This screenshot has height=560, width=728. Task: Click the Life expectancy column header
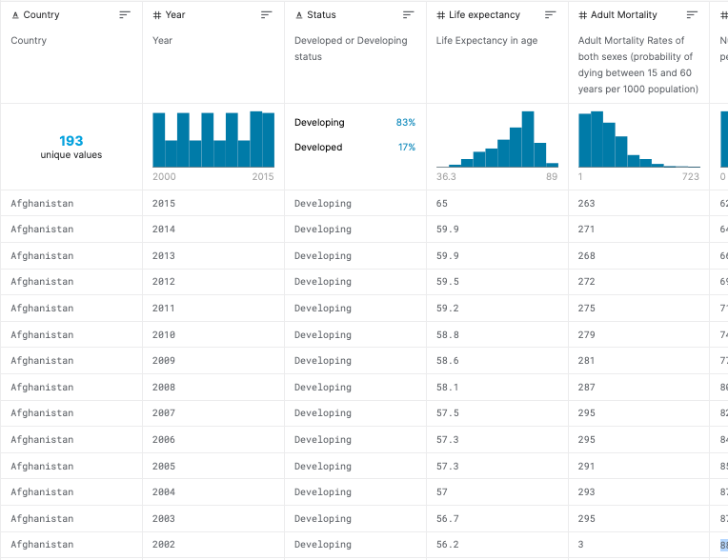(484, 15)
